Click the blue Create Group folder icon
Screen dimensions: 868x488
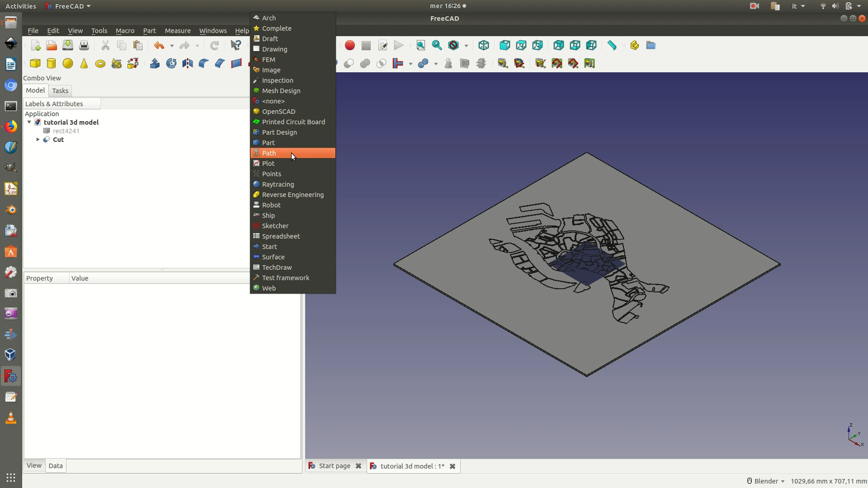(x=651, y=46)
